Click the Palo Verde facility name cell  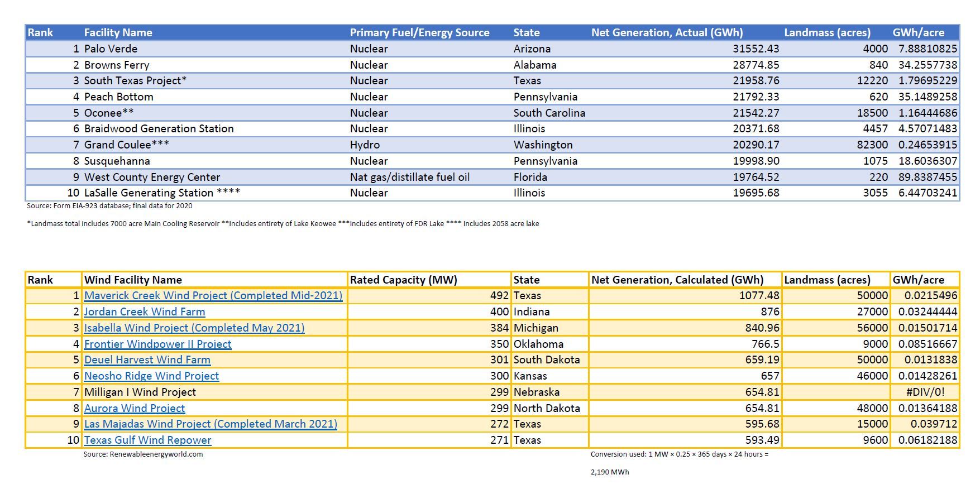(111, 49)
